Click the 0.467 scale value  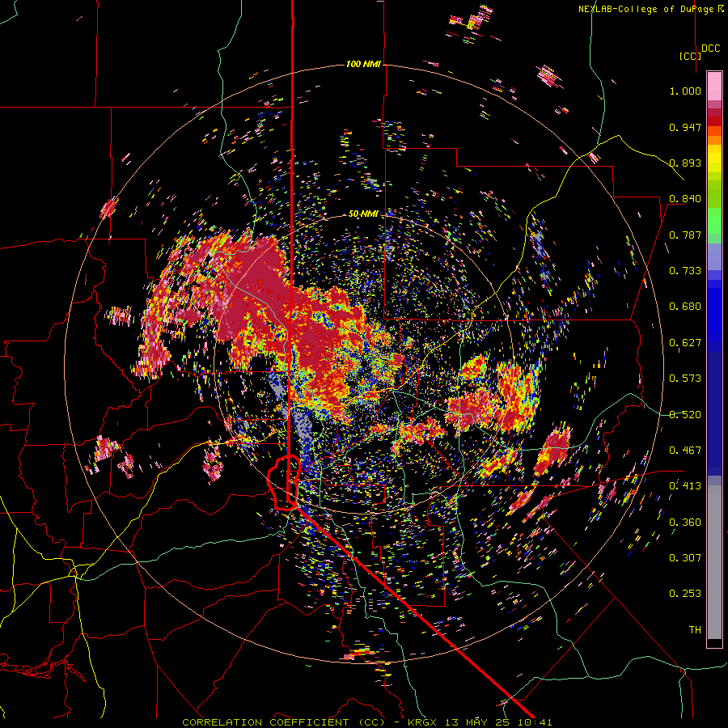tap(685, 451)
